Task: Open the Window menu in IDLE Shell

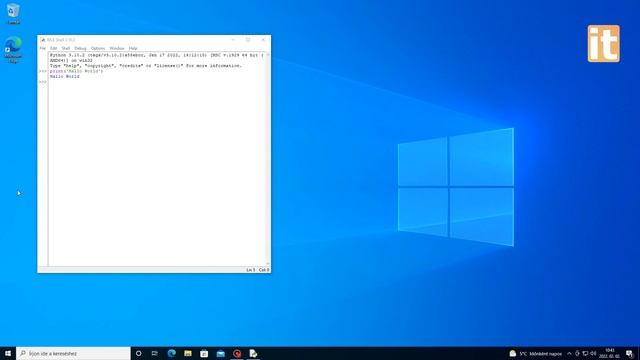Action: click(117, 48)
